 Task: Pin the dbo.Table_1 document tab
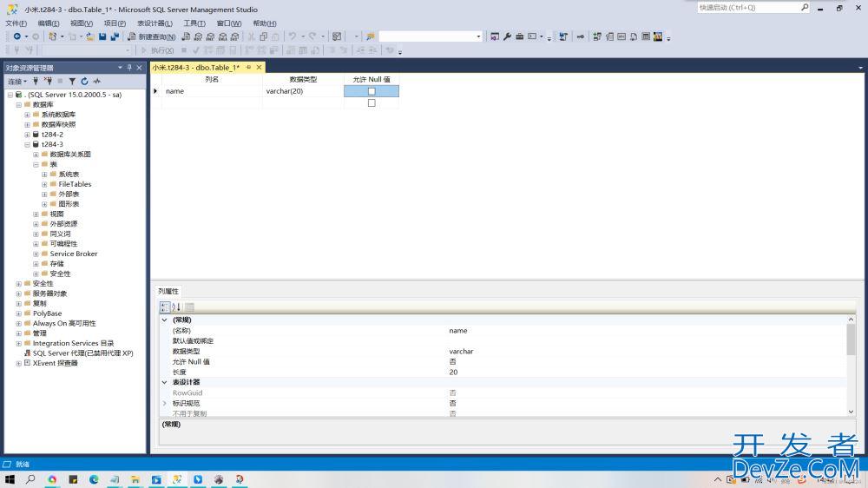[248, 68]
